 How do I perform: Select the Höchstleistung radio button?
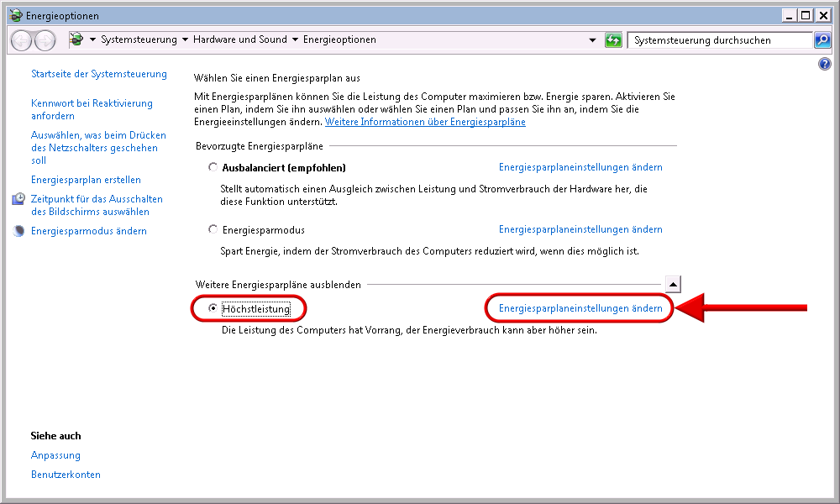coord(213,308)
